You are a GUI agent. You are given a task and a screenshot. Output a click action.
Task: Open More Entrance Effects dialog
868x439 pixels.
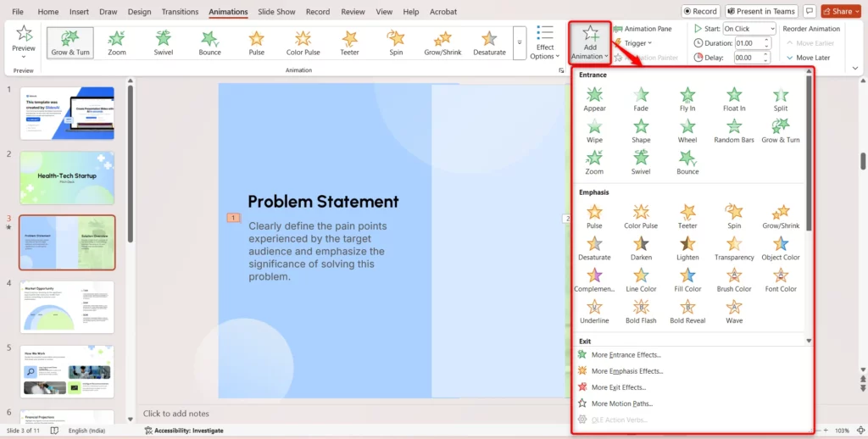626,355
